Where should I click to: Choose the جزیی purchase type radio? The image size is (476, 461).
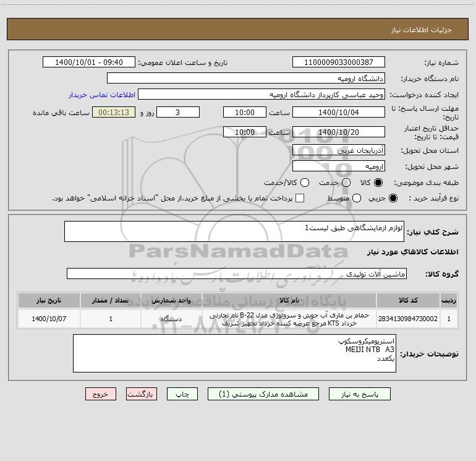click(x=393, y=198)
